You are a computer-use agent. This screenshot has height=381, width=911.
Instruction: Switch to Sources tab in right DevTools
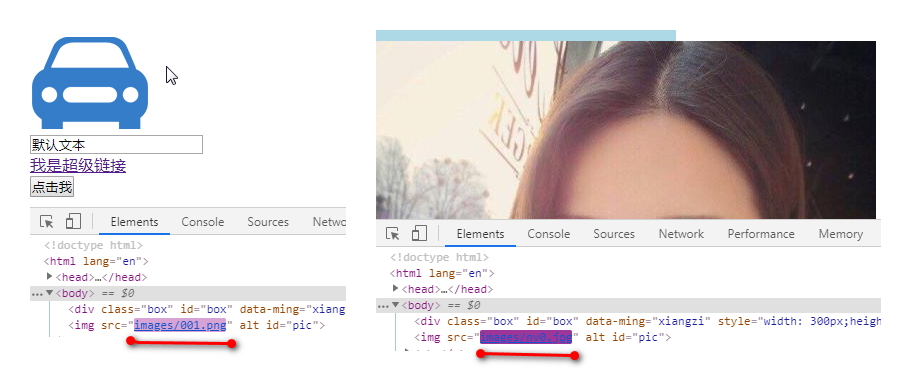614,234
